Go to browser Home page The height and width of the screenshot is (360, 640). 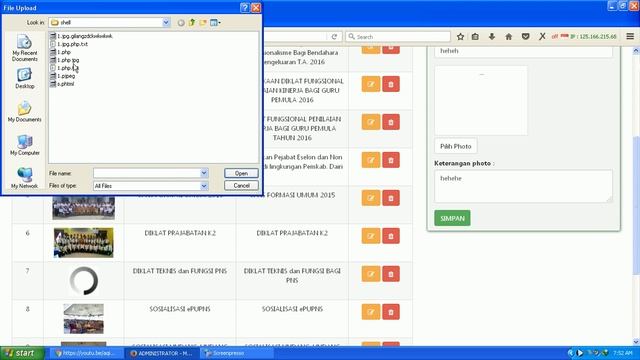509,37
